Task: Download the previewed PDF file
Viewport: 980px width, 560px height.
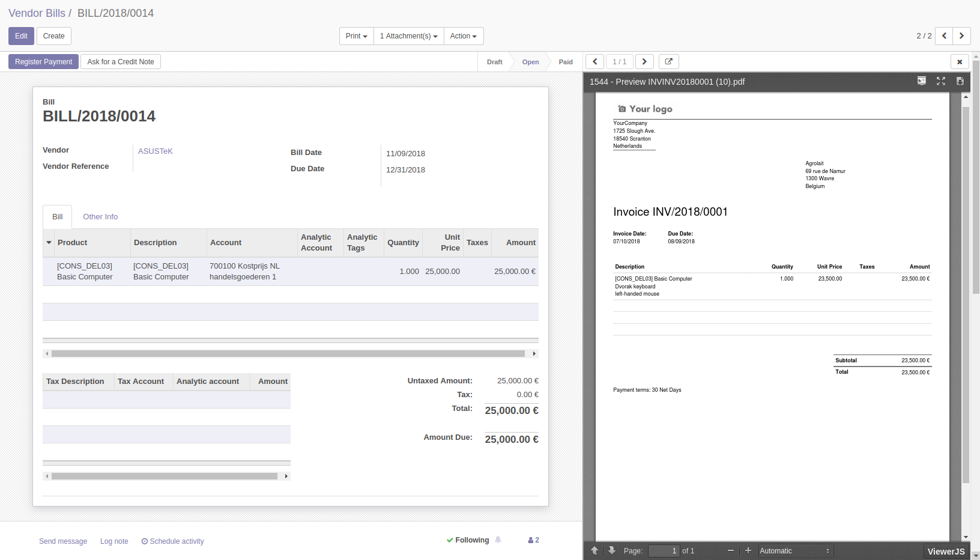Action: coord(960,81)
